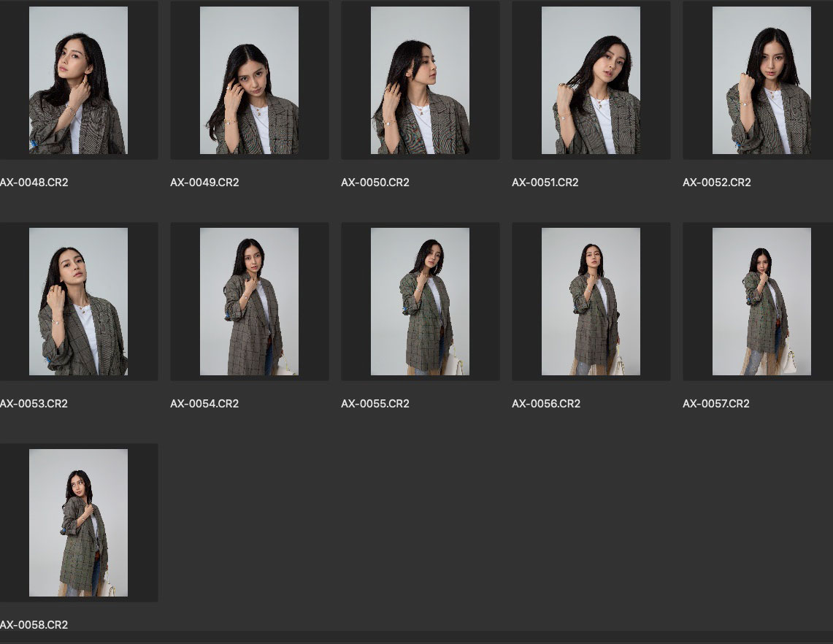Click the AX-0048.CR2 filename label
The width and height of the screenshot is (833, 644).
pyautogui.click(x=34, y=183)
